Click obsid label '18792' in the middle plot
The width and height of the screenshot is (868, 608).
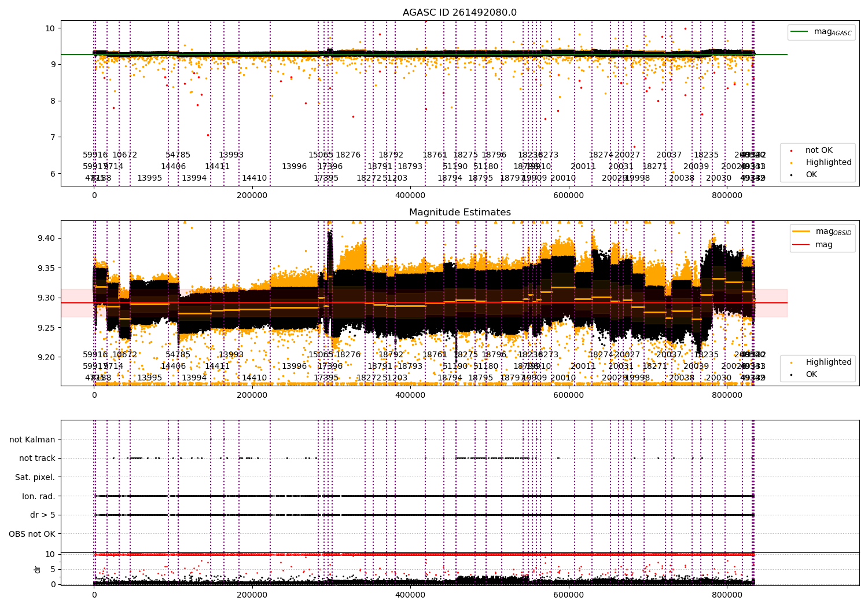(x=391, y=355)
